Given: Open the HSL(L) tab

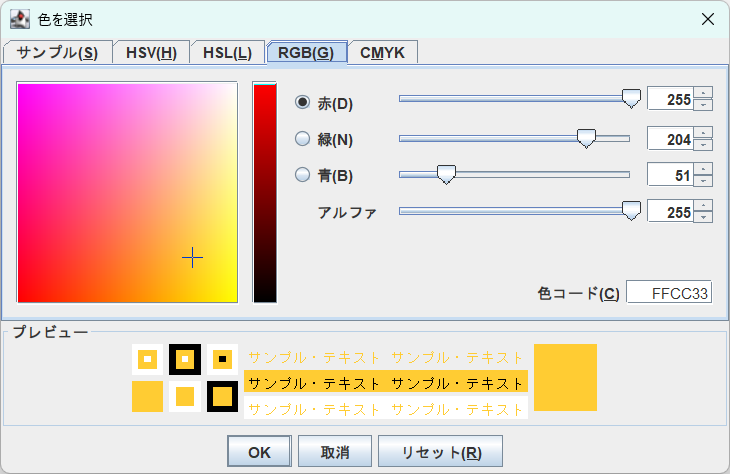Looking at the screenshot, I should [227, 52].
